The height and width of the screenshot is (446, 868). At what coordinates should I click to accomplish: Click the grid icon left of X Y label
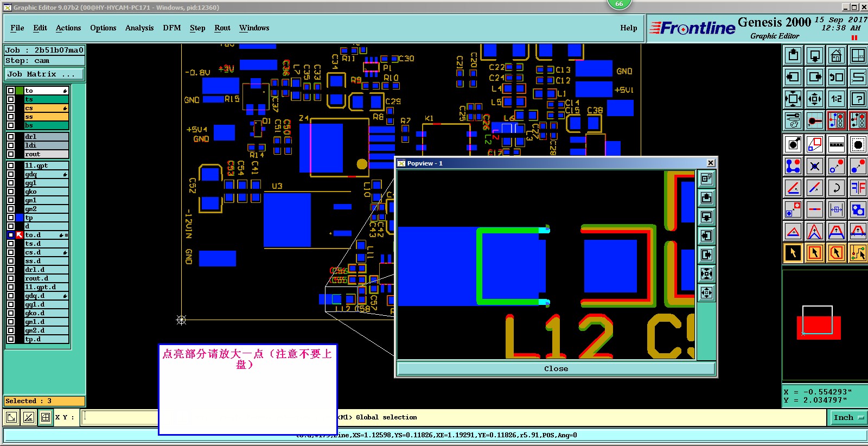(46, 417)
